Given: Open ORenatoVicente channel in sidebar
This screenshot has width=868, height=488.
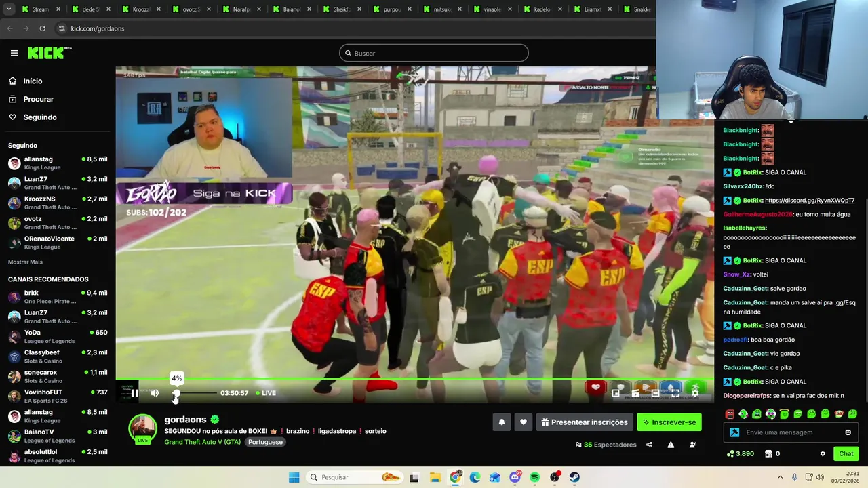Looking at the screenshot, I should [x=58, y=243].
